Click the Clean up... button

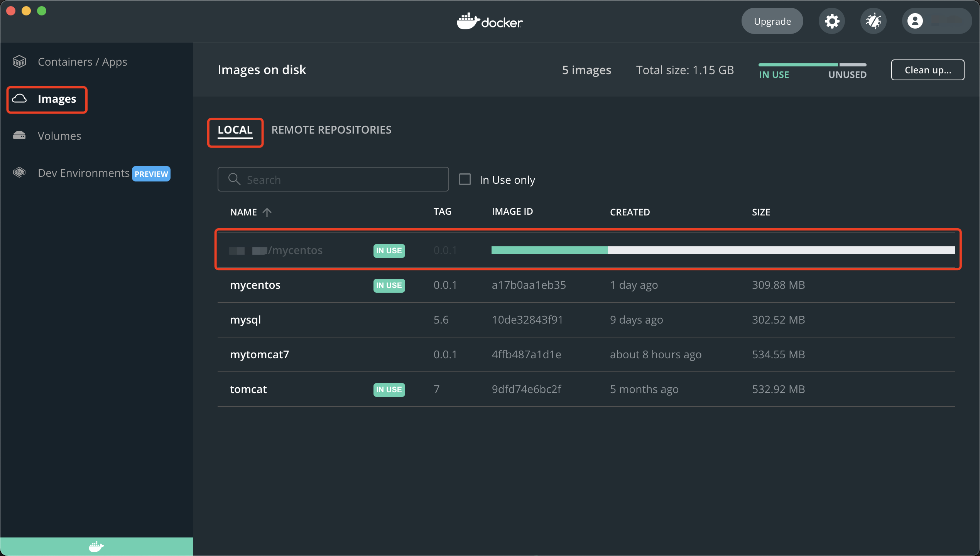coord(928,70)
